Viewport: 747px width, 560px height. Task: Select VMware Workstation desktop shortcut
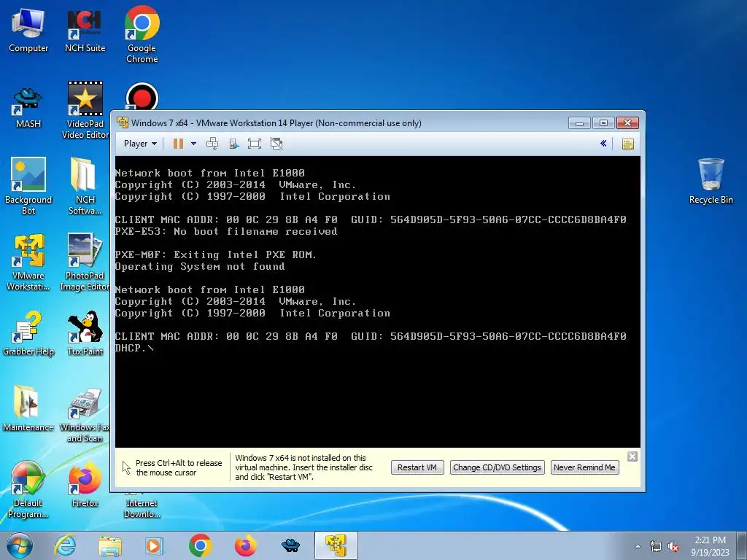28,262
